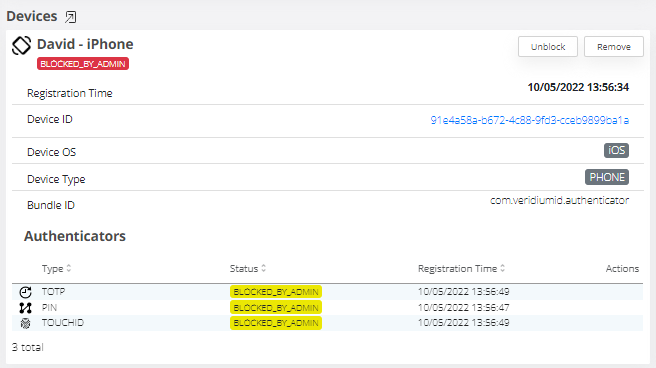Click PIN row BLOCKED_BY_ADMIN status
Image resolution: width=656 pixels, height=368 pixels.
276,308
